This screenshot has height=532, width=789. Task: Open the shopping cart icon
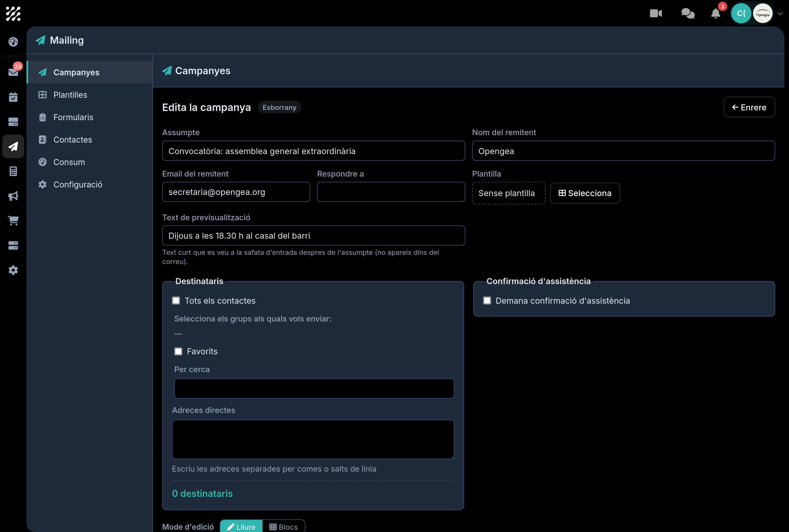pyautogui.click(x=13, y=221)
